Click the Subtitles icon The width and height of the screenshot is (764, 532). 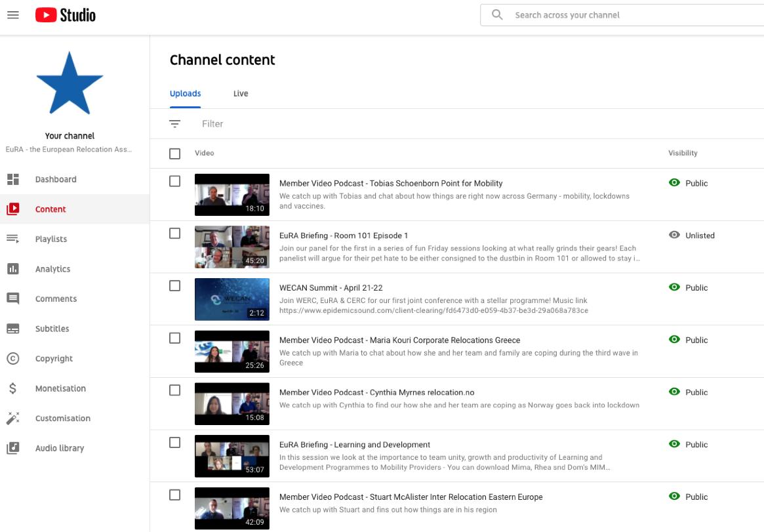(13, 329)
